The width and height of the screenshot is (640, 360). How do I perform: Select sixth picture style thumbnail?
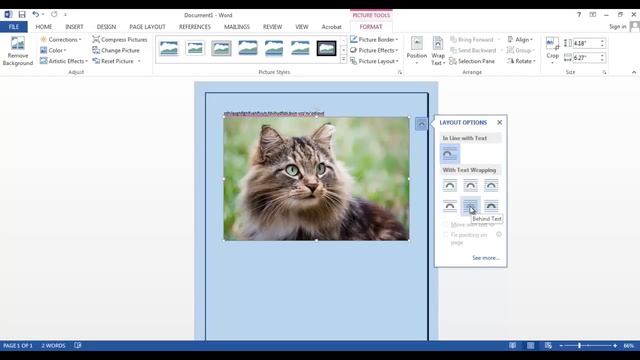tap(300, 48)
